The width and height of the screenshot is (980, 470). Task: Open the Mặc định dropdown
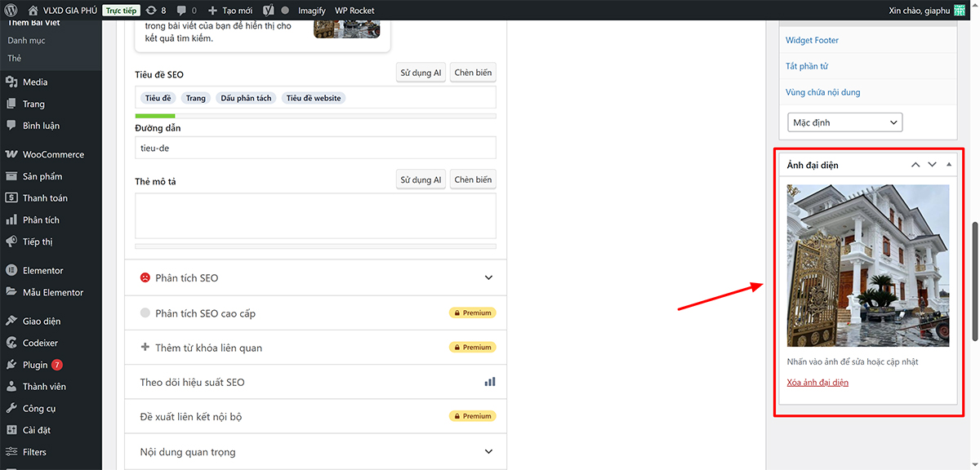pos(844,122)
